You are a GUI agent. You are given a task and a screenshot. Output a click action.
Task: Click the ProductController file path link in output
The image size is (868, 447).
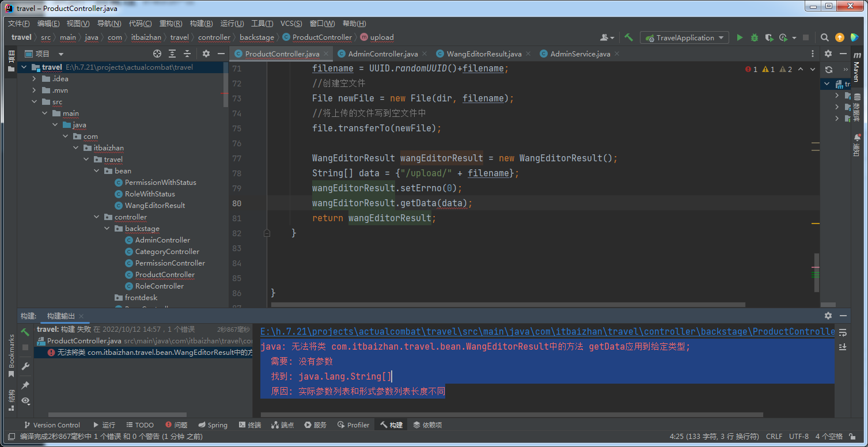pos(547,331)
